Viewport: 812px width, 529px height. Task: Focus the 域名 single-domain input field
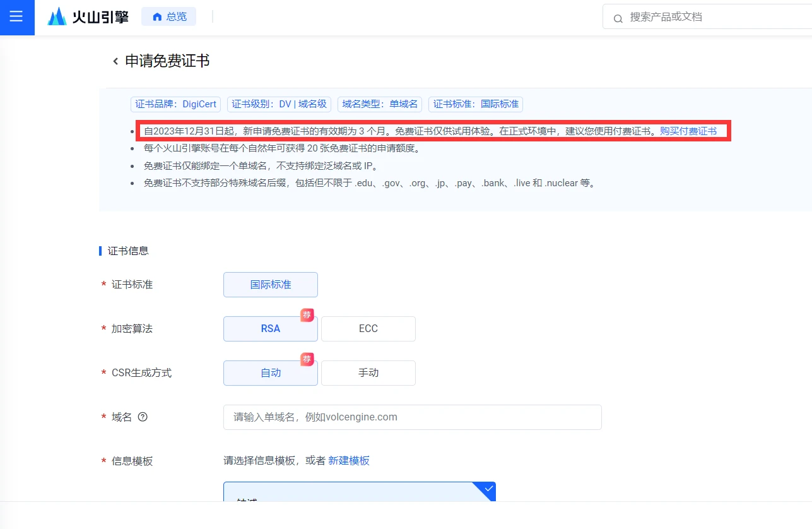412,417
